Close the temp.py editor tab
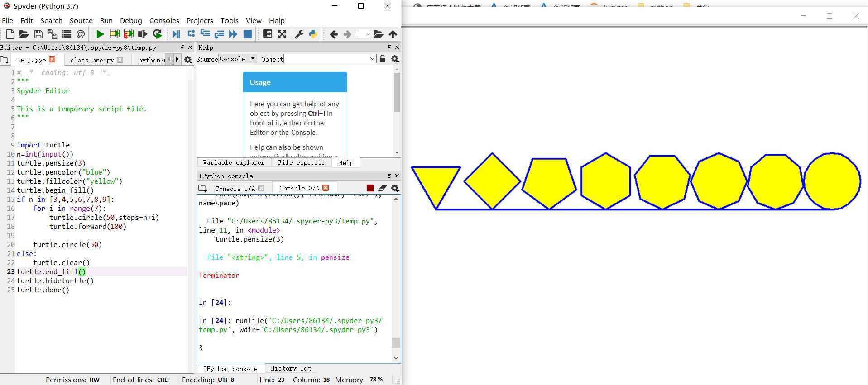Viewport: 868px width, 385px height. tap(52, 59)
